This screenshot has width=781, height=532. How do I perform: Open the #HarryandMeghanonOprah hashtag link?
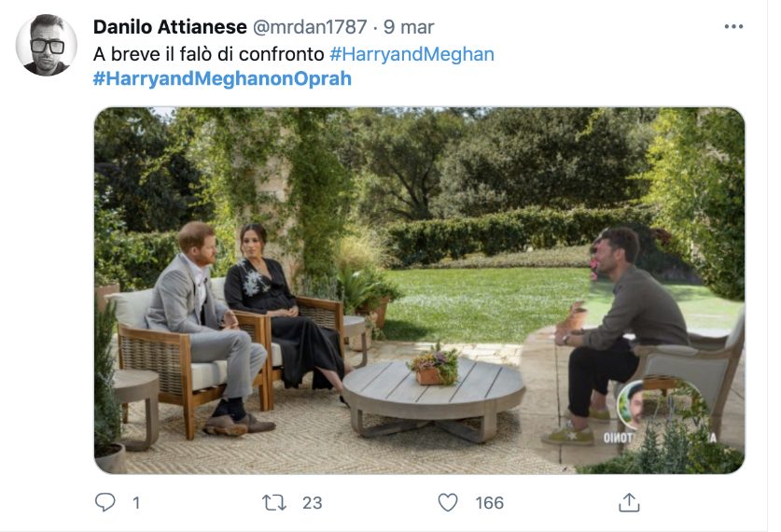tap(222, 78)
